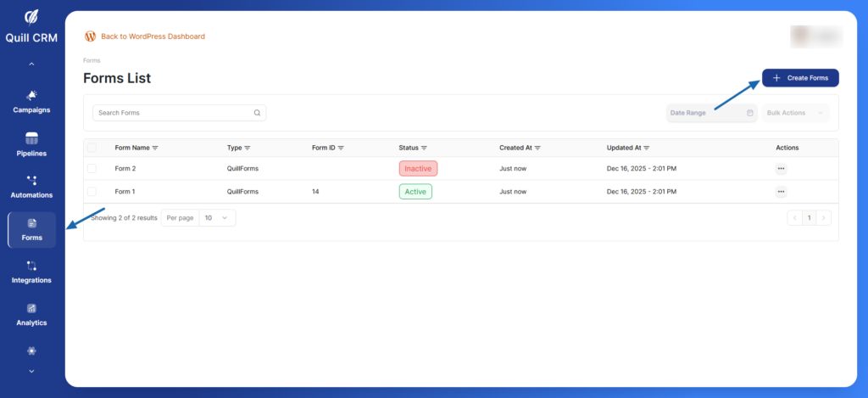868x398 pixels.
Task: Click the Create Forms button
Action: pyautogui.click(x=799, y=78)
